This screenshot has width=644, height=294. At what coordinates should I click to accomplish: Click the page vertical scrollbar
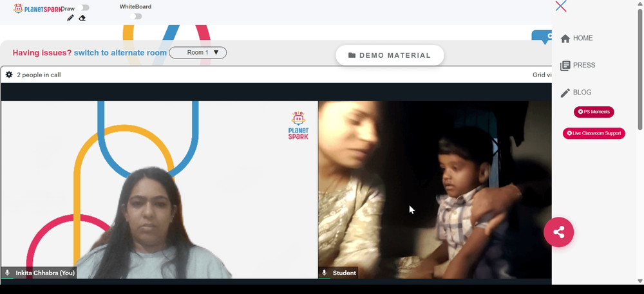pyautogui.click(x=640, y=69)
